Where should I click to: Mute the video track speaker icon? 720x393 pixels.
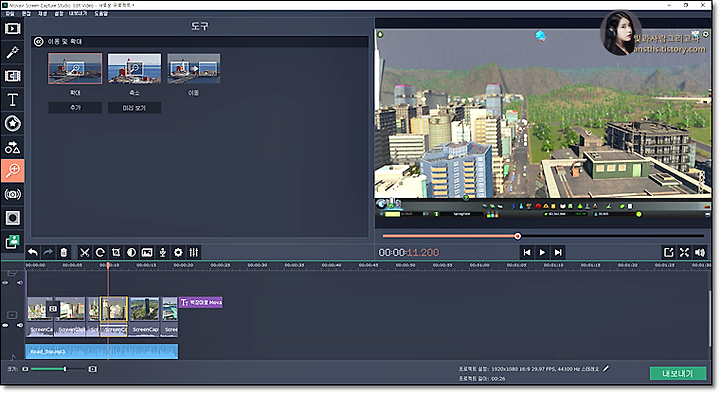coord(20,326)
